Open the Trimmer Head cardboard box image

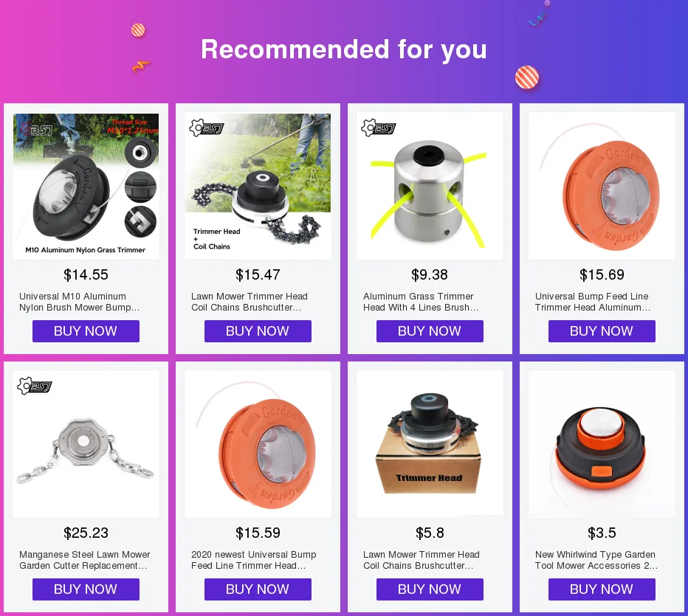coord(430,444)
